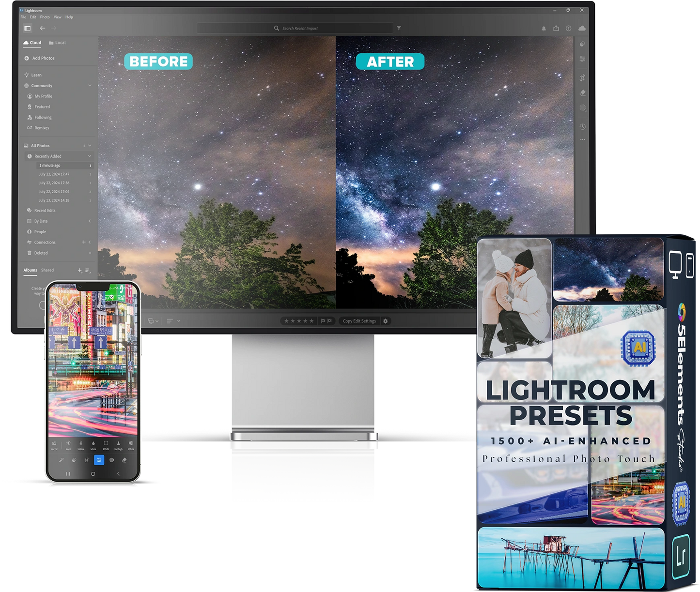
Task: Open the File menu
Action: tap(23, 17)
